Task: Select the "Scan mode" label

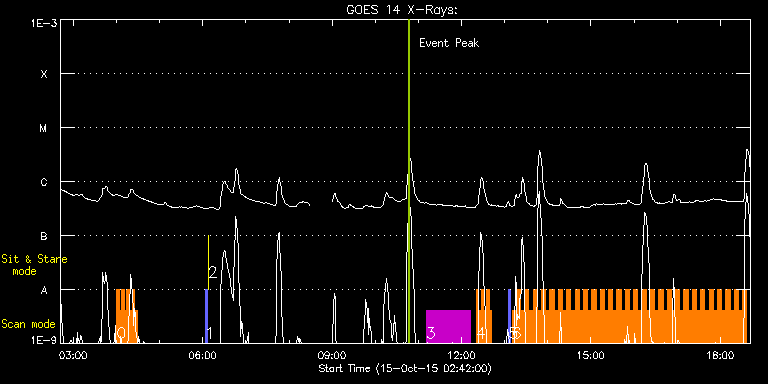Action: point(28,324)
